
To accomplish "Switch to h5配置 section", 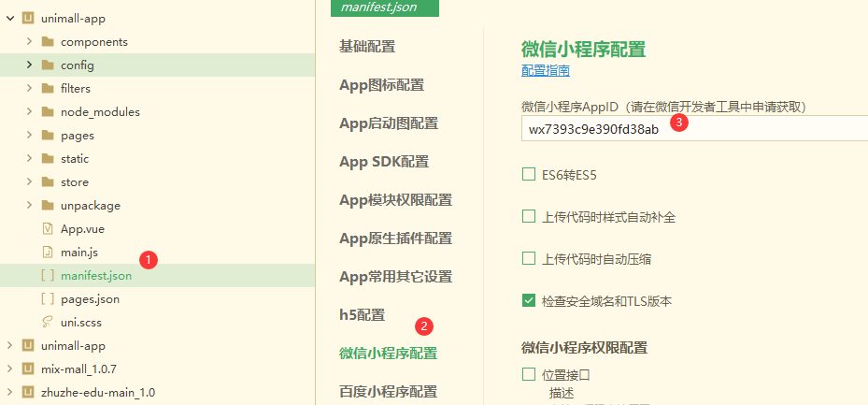I will point(362,314).
